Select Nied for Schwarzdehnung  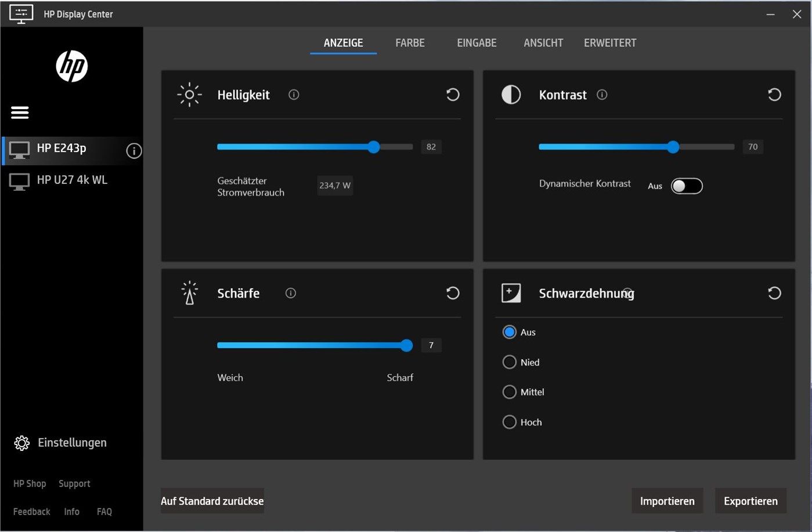[x=509, y=362]
